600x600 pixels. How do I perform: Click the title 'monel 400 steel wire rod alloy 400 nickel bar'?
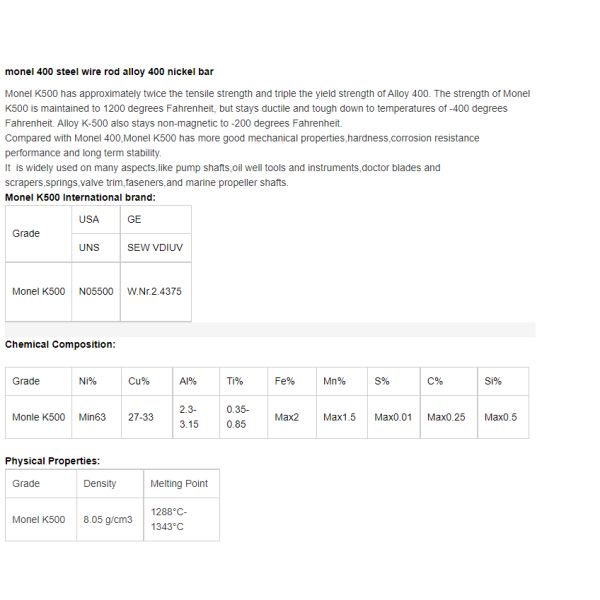pyautogui.click(x=109, y=72)
